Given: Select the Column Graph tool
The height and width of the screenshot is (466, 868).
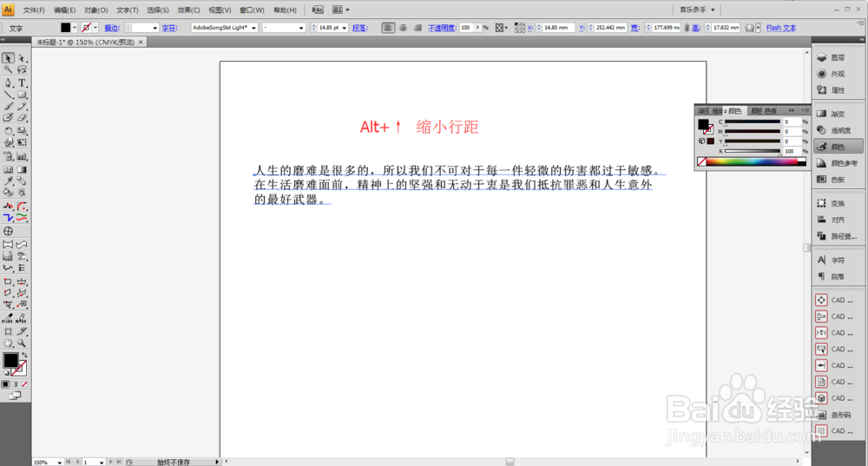Looking at the screenshot, I should (22, 156).
